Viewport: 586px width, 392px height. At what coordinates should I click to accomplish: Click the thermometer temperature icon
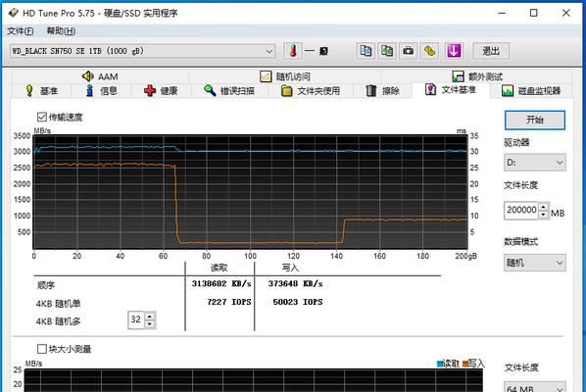pos(293,51)
